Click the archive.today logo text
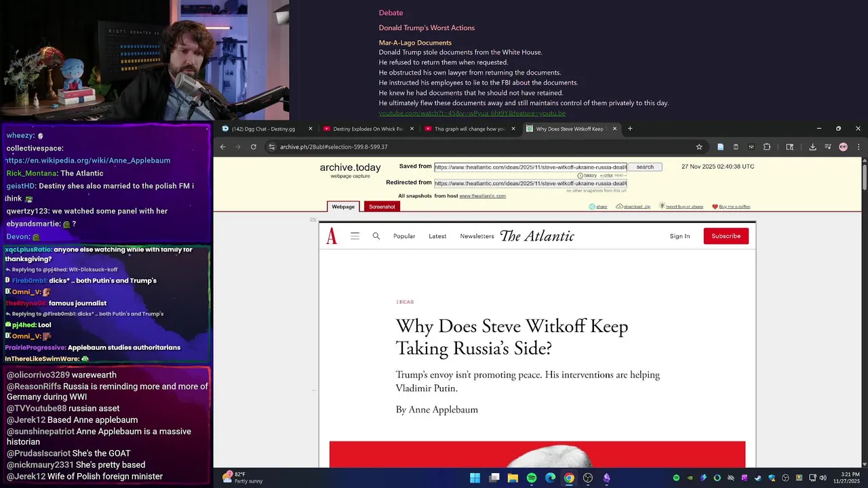The image size is (868, 488). 350,167
